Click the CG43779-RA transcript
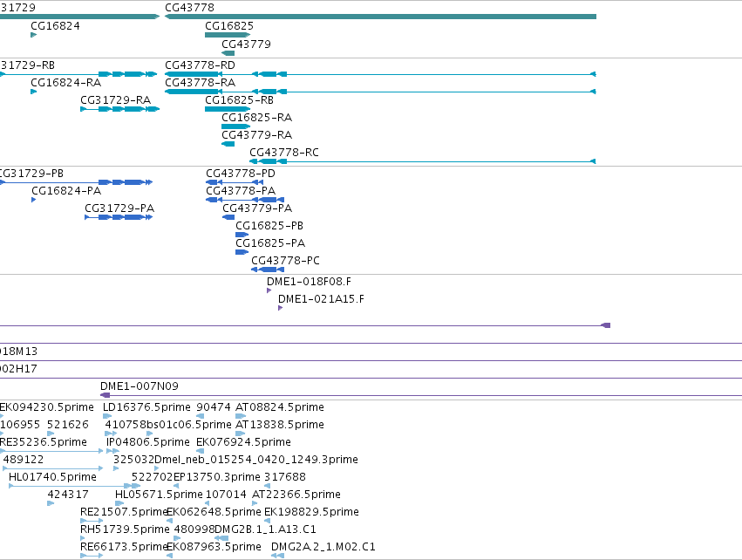 228,144
